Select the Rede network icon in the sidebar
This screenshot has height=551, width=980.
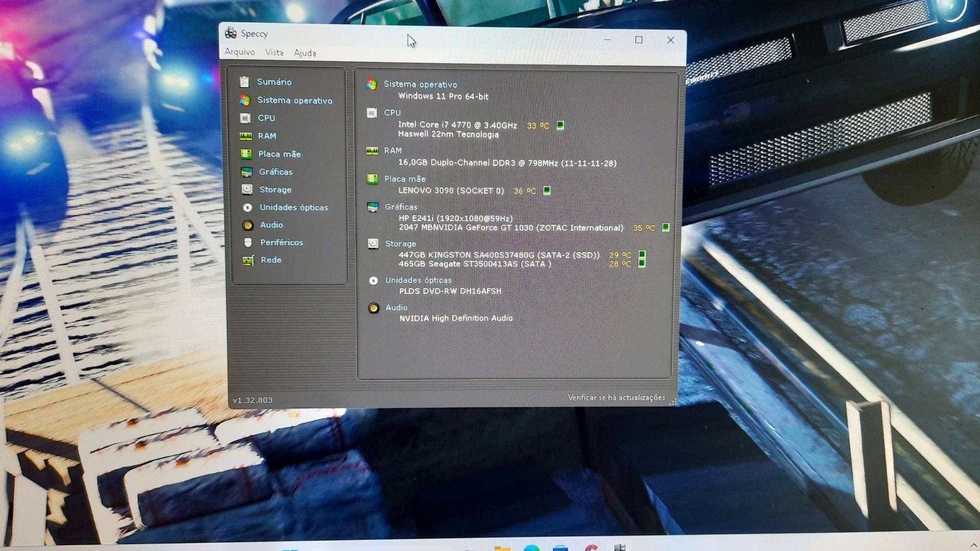click(248, 260)
